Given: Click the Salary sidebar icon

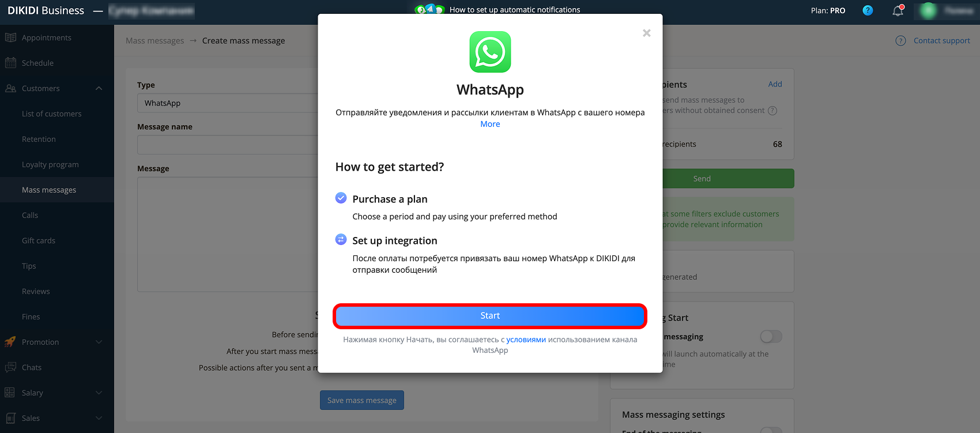Looking at the screenshot, I should 10,393.
